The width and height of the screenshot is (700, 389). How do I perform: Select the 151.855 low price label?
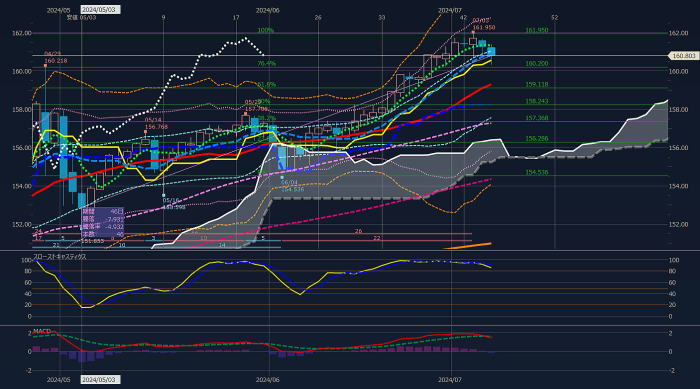[92, 241]
